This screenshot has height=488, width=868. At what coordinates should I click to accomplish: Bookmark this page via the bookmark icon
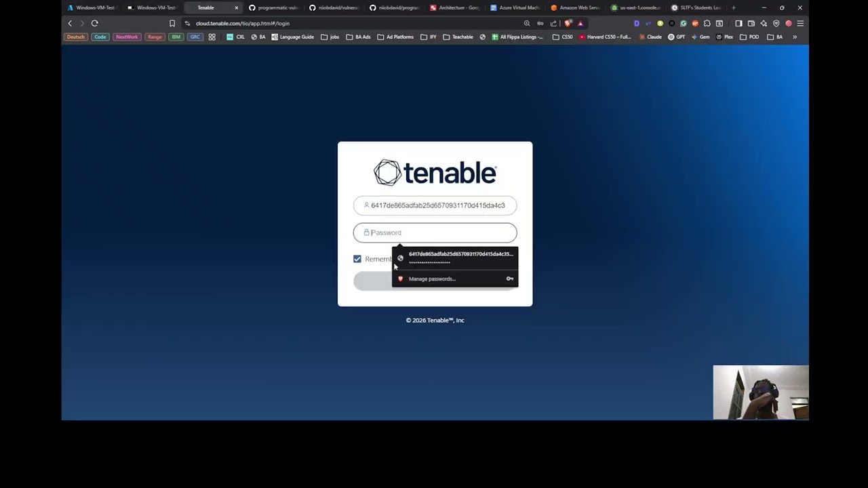tap(172, 23)
